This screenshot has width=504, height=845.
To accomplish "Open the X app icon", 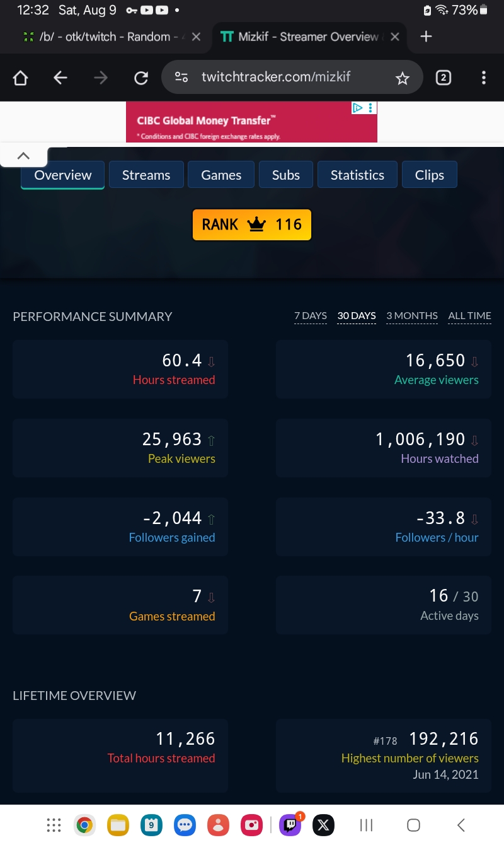I will click(323, 825).
